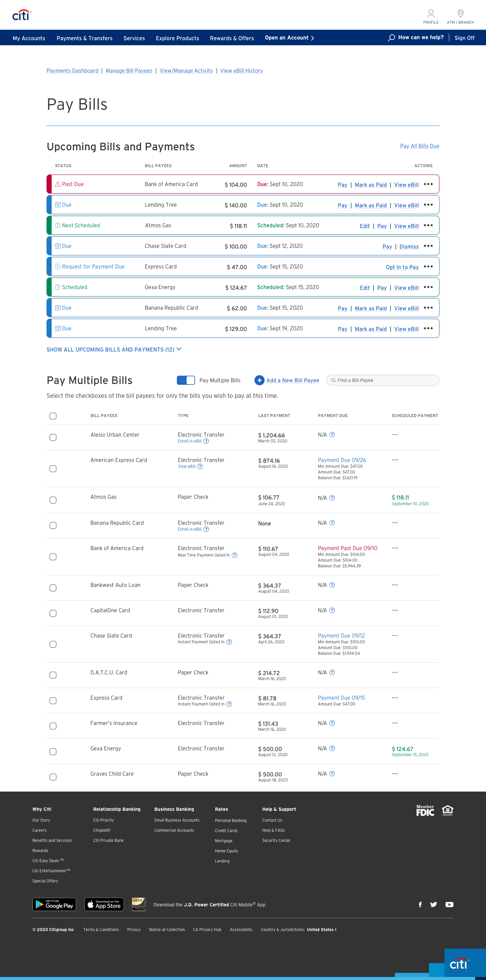Check the Gexa Energy checkbox
The height and width of the screenshot is (980, 486).
[x=53, y=751]
